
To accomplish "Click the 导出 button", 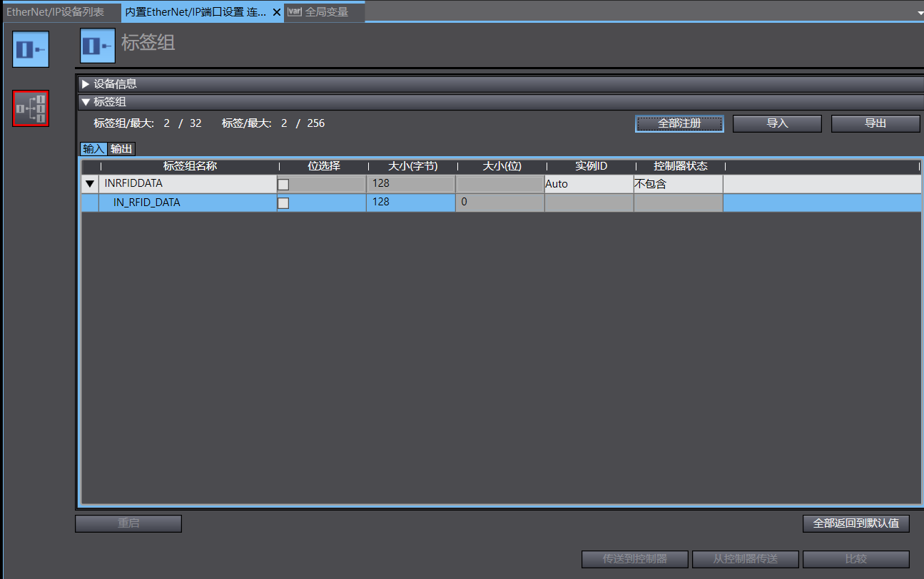I will 875,123.
